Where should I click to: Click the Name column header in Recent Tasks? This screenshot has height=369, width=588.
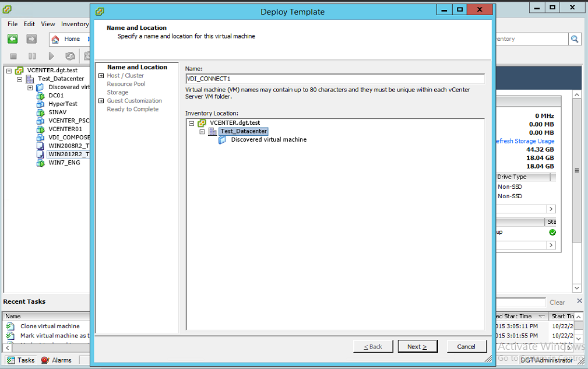pos(47,316)
